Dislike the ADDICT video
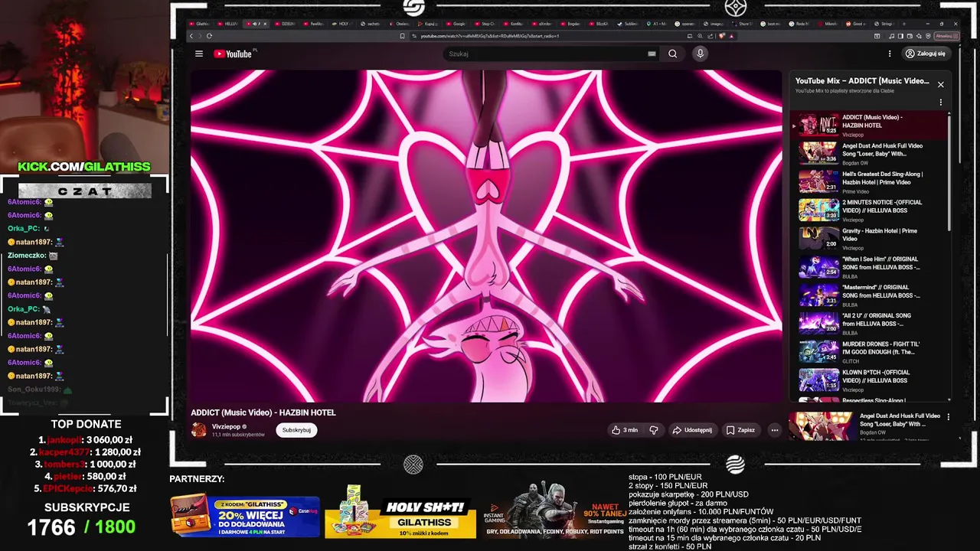This screenshot has width=980, height=551. tap(654, 430)
